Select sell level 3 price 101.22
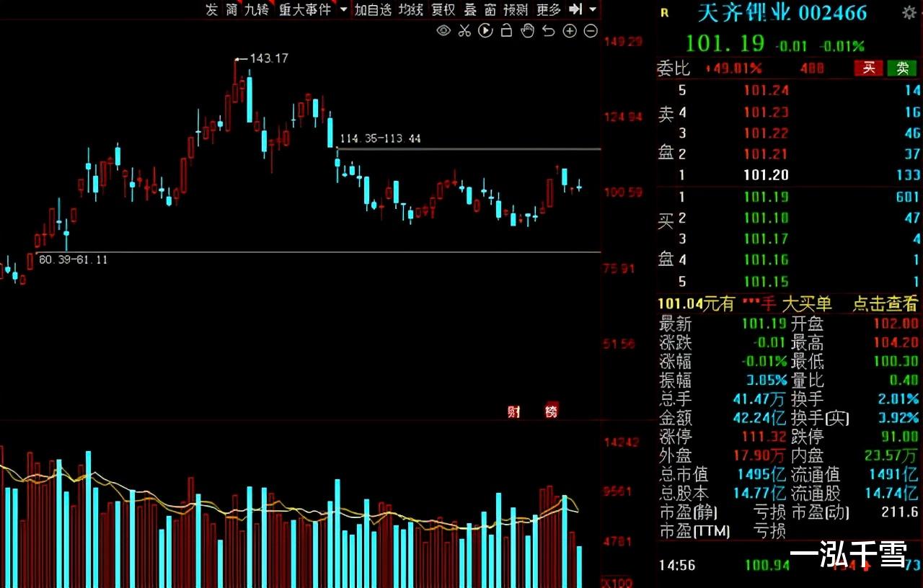Viewport: 923px width, 588px height. pyautogui.click(x=766, y=133)
